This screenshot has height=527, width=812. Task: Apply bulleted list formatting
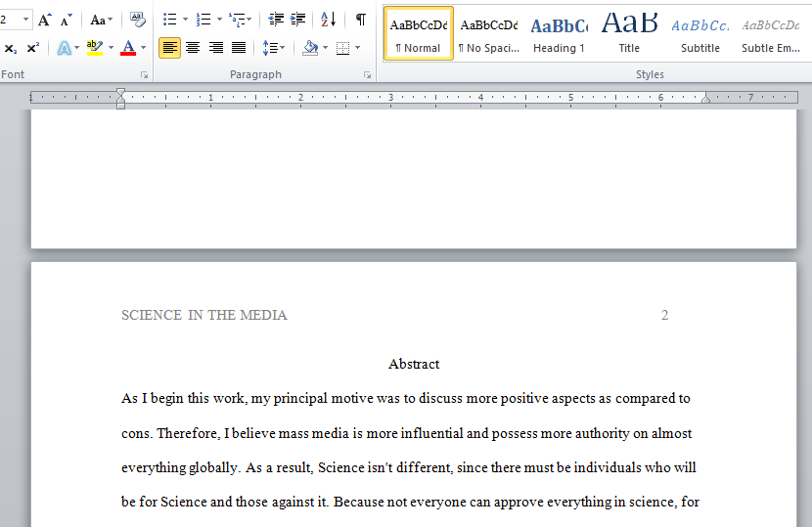coord(170,21)
